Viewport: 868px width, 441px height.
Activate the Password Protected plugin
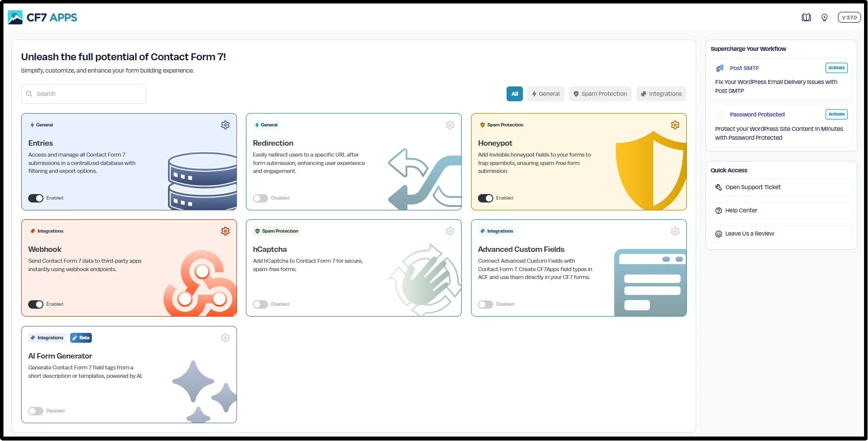point(836,114)
